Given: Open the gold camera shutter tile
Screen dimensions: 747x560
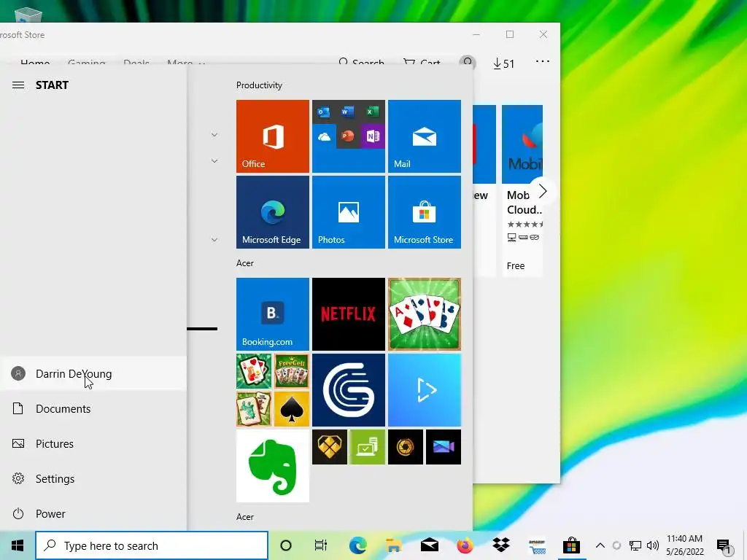Looking at the screenshot, I should point(406,447).
